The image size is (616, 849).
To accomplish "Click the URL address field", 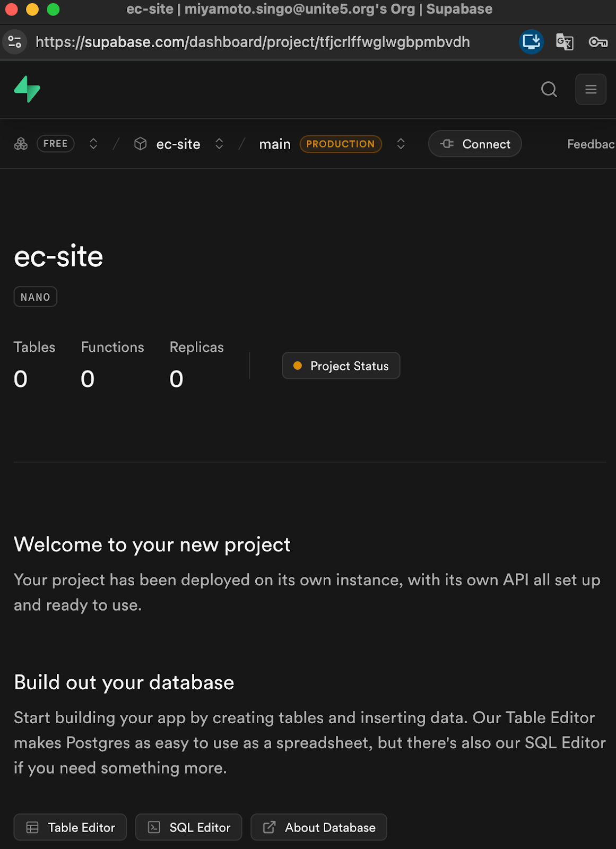I will pos(253,42).
